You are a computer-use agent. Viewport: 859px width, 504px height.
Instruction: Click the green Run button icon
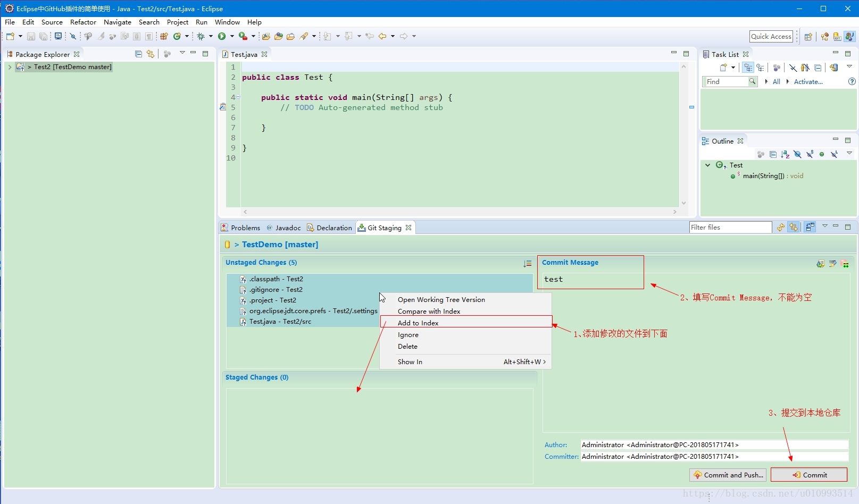click(x=222, y=36)
